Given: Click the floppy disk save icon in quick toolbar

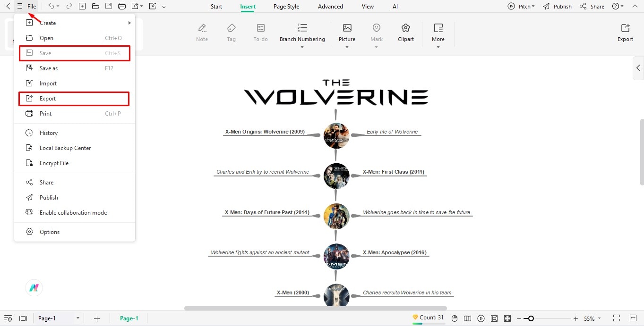Looking at the screenshot, I should (109, 7).
